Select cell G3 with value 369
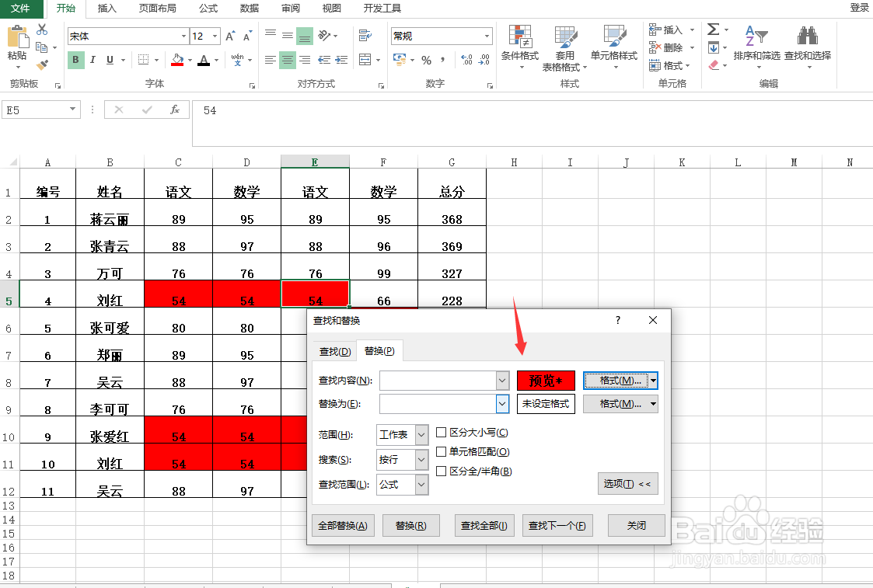 452,240
